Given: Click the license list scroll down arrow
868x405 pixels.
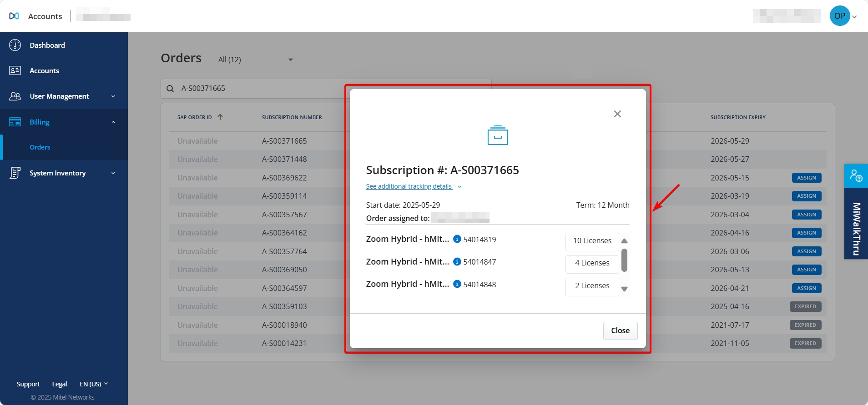Looking at the screenshot, I should click(625, 289).
